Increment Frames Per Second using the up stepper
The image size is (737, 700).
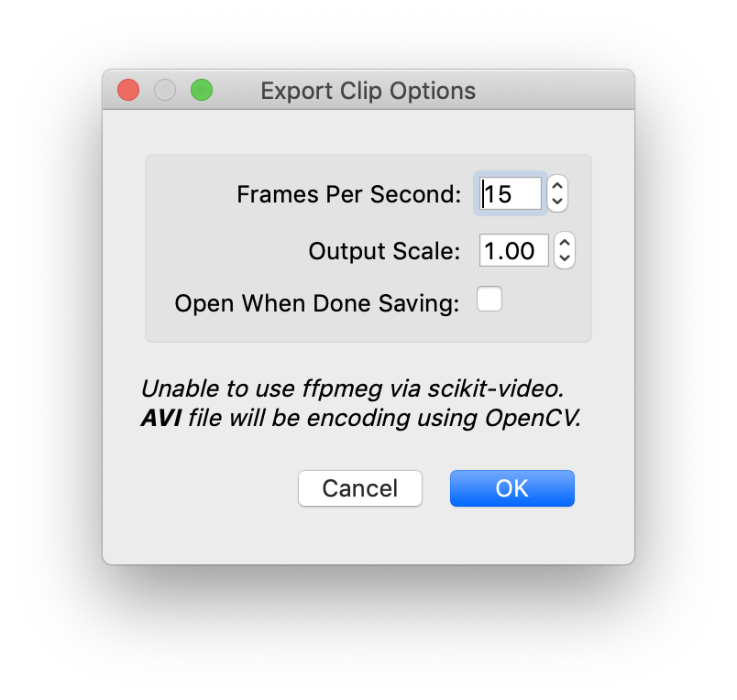click(x=556, y=186)
